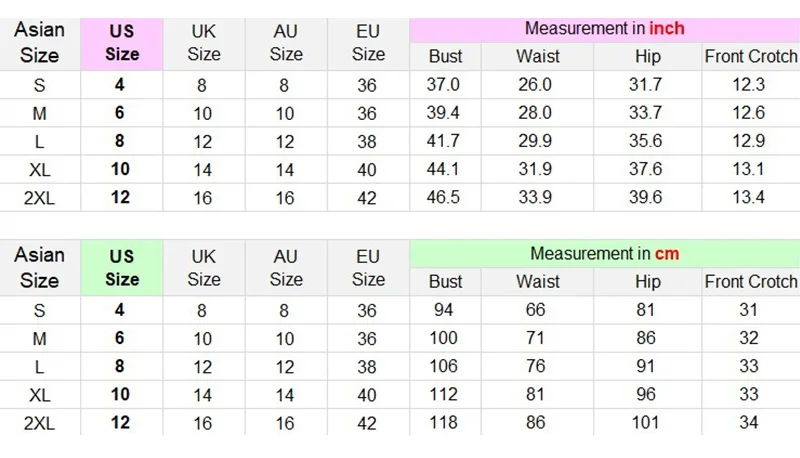Click the 101 hip value for 2XL
This screenshot has width=800, height=458.
pos(645,423)
